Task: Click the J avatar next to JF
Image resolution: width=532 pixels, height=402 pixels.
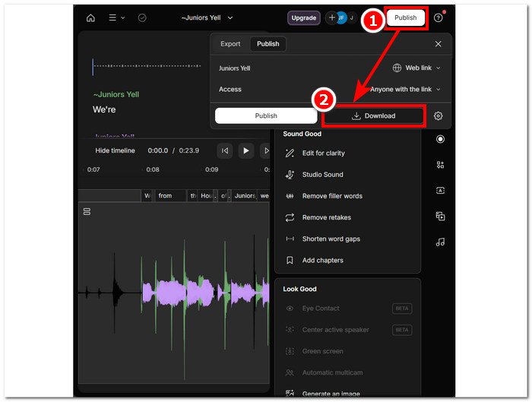Action: tap(352, 17)
